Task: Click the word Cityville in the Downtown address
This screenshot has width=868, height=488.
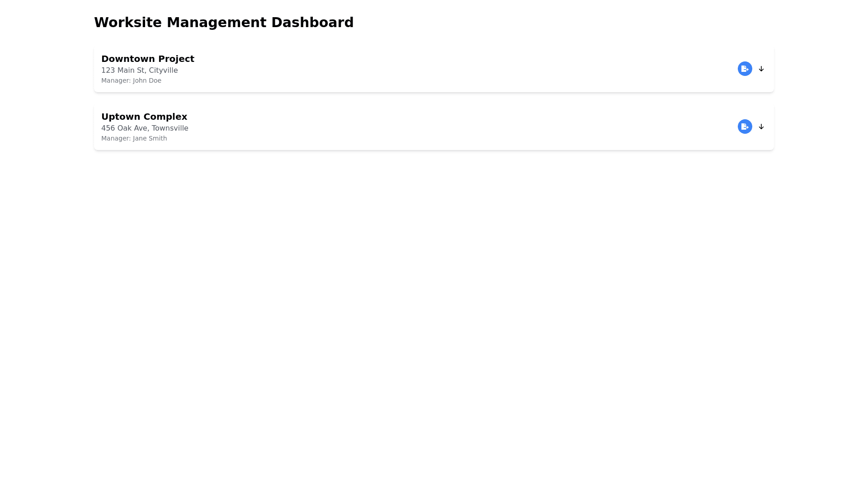Action: click(163, 70)
